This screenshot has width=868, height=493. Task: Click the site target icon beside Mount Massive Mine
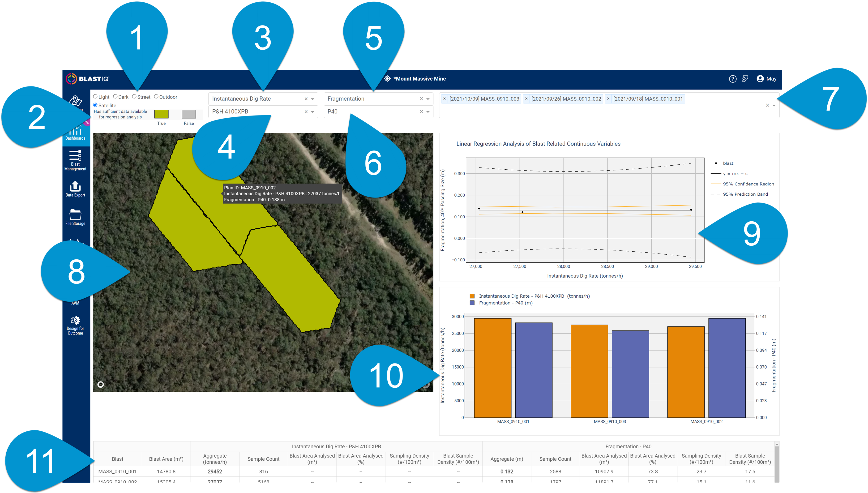(x=387, y=79)
